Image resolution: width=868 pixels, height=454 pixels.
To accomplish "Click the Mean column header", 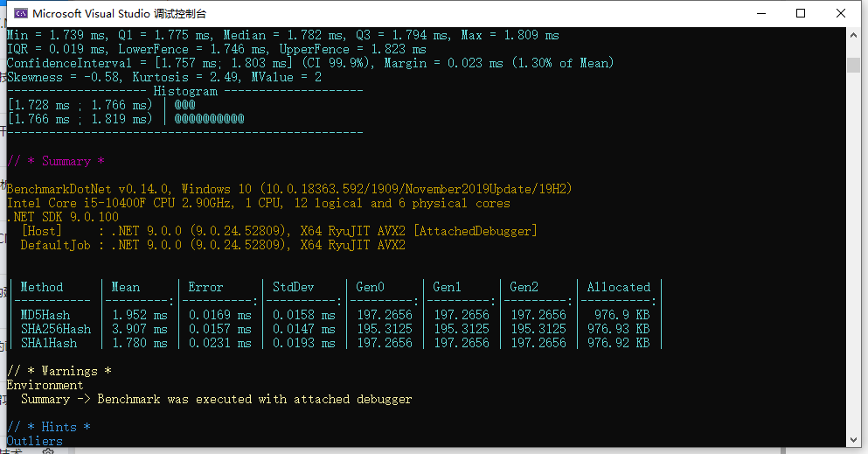I will 126,287.
